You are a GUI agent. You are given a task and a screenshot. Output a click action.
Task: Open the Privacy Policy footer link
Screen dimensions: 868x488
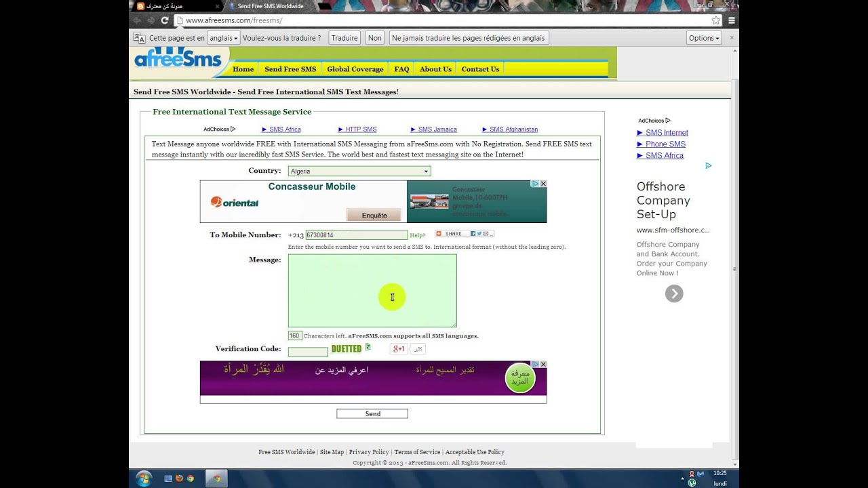(369, 452)
